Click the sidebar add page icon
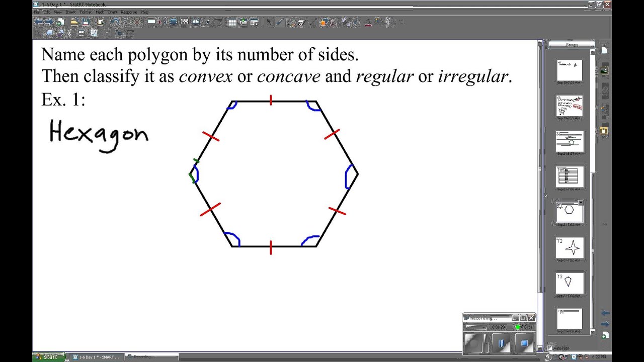Screen dimensions: 644x362 (604, 335)
